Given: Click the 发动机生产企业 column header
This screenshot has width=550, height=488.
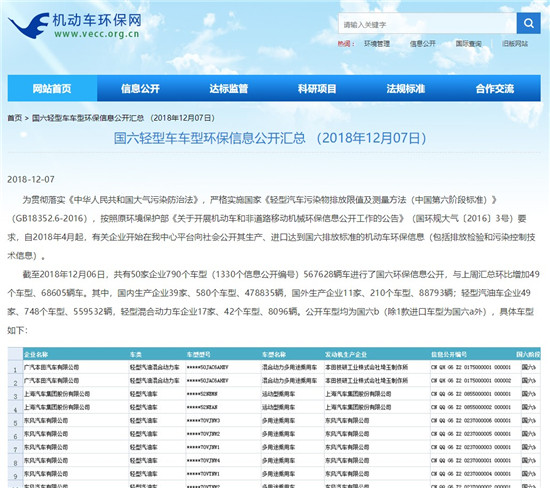Looking at the screenshot, I should [346, 354].
